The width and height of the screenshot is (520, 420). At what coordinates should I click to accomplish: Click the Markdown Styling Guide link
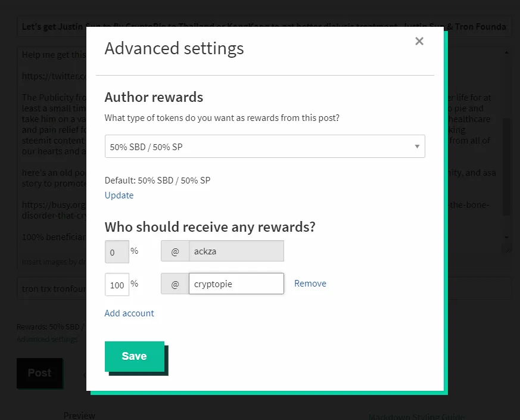416,416
